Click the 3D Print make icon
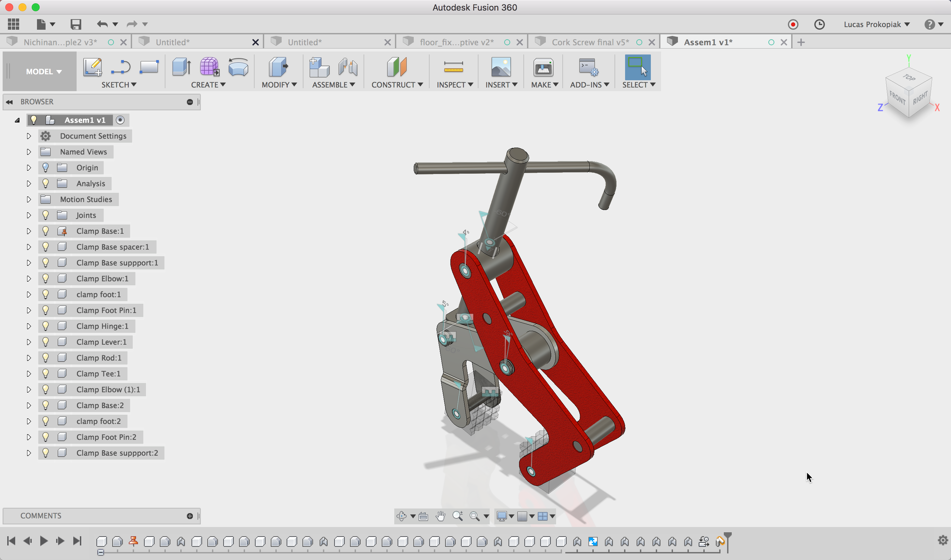This screenshot has height=560, width=951. click(x=543, y=68)
